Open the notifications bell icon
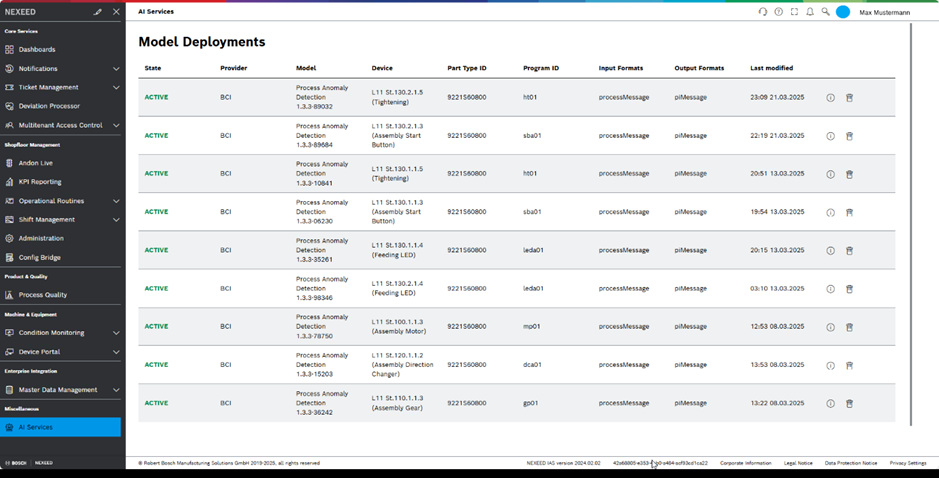The height and width of the screenshot is (478, 939). coord(810,12)
